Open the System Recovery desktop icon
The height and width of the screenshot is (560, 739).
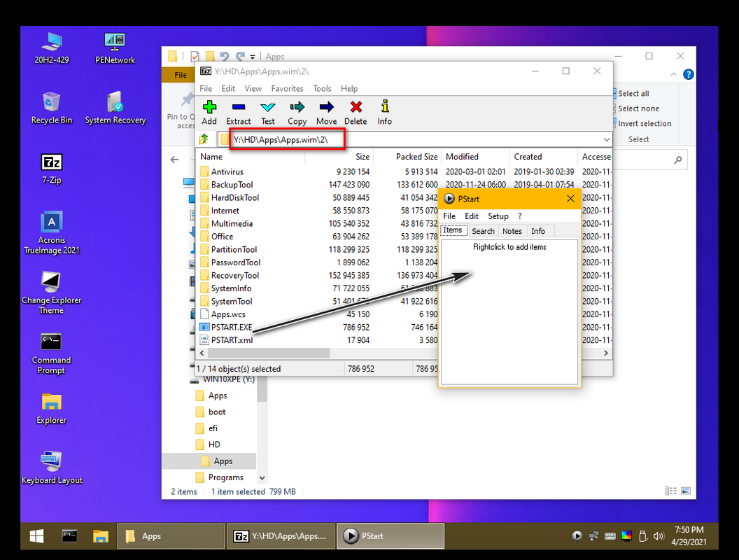(115, 108)
